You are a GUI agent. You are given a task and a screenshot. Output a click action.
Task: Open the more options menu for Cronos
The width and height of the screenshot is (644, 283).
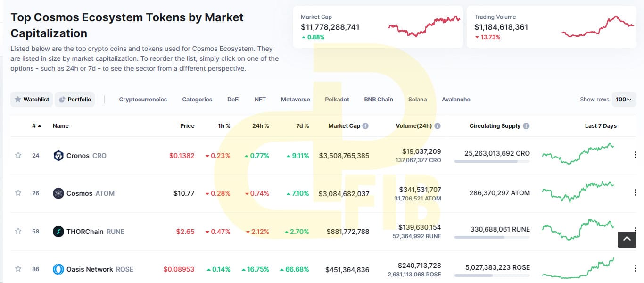(x=635, y=155)
